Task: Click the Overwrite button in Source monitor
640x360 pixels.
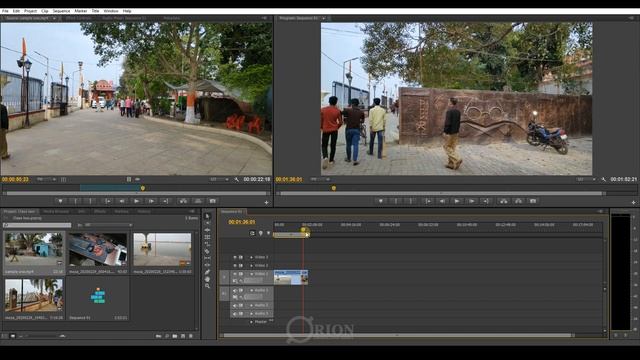Action: 198,201
